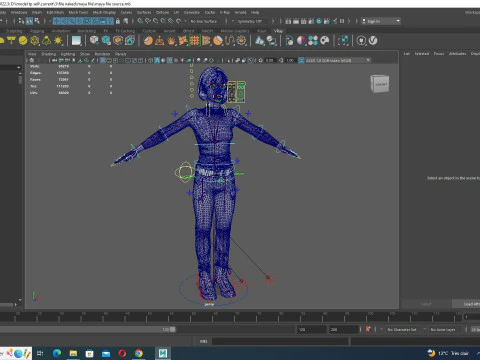Image resolution: width=480 pixels, height=360 pixels.
Task: Switch to the Rigging shelf tab
Action: (x=37, y=31)
